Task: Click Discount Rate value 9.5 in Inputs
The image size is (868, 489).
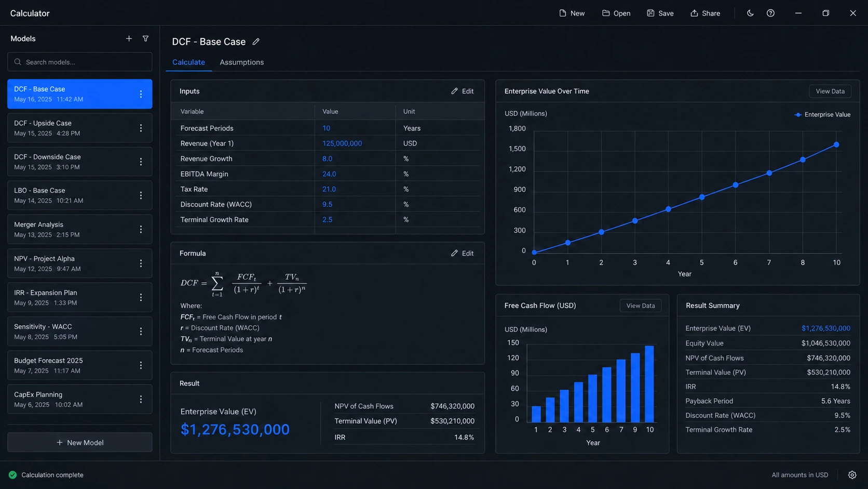Action: tap(327, 204)
